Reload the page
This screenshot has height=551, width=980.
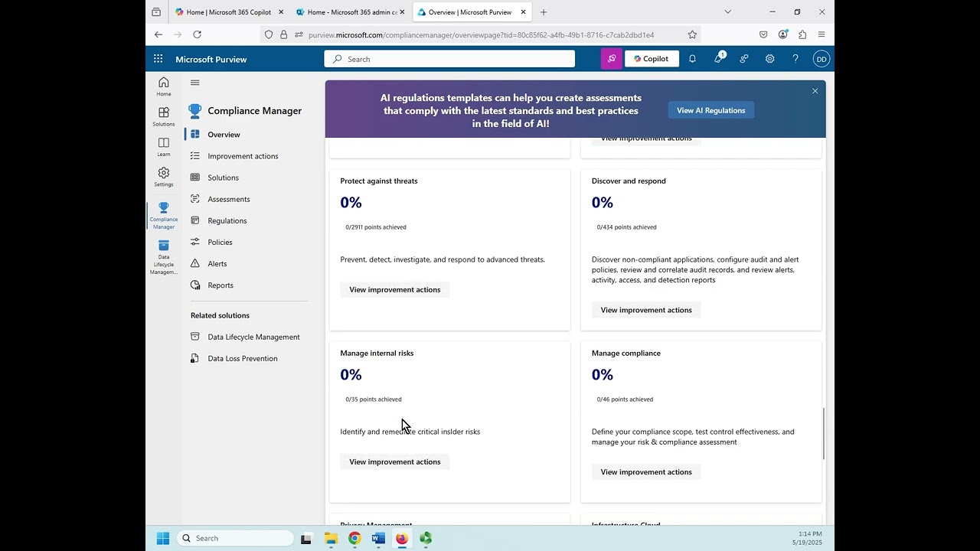coord(197,34)
